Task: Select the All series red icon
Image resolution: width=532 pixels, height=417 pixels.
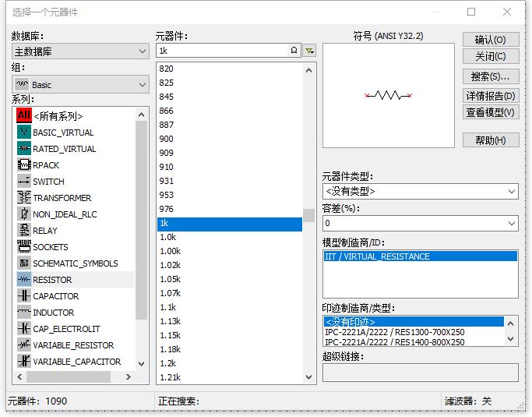Action: pos(24,115)
